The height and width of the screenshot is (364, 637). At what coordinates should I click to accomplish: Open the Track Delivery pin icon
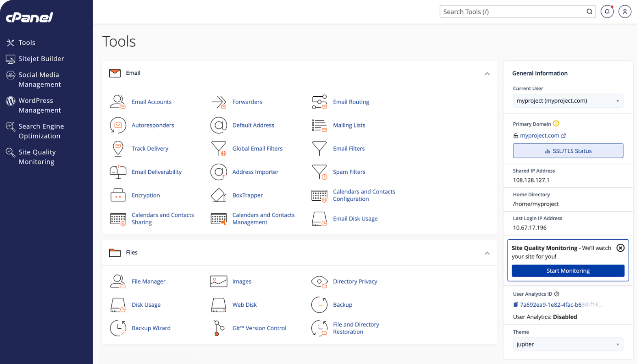pos(118,149)
